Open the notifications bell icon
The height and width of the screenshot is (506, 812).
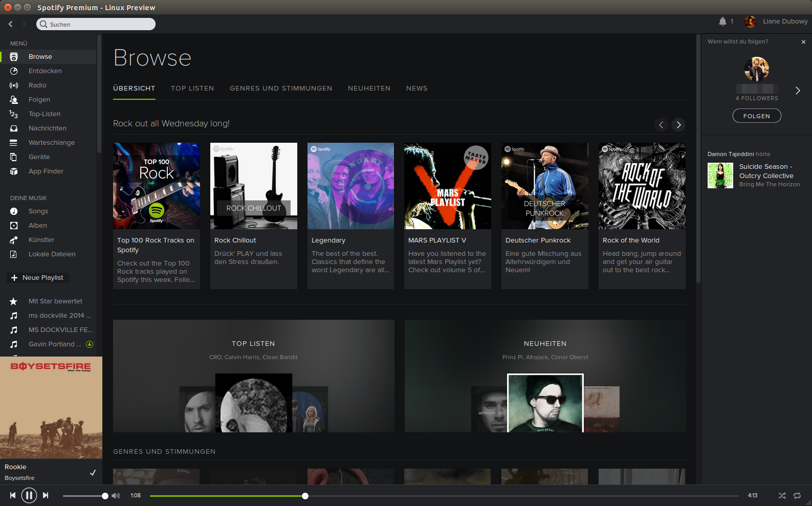(722, 21)
